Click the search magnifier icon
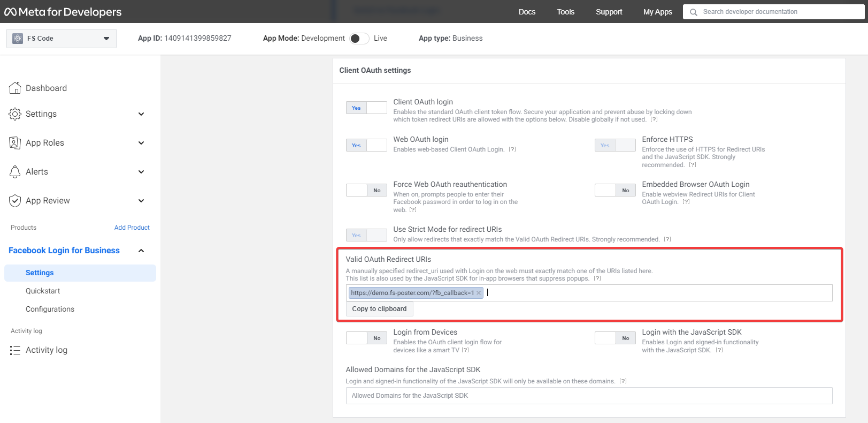Screen dimensions: 868x423 pos(694,12)
